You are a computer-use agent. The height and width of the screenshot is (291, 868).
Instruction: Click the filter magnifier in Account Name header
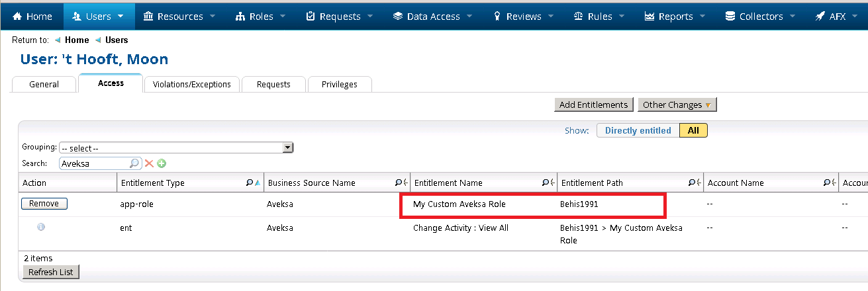coord(827,183)
